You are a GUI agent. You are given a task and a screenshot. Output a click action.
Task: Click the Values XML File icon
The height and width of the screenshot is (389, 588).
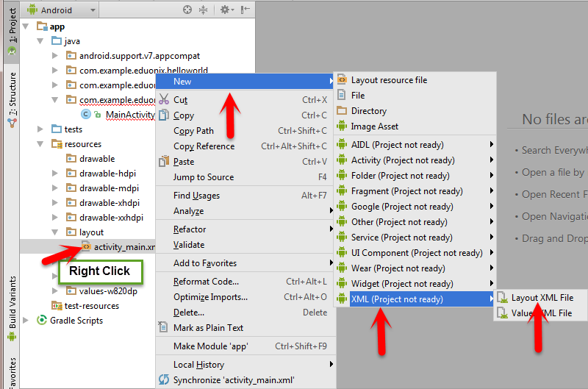click(502, 313)
